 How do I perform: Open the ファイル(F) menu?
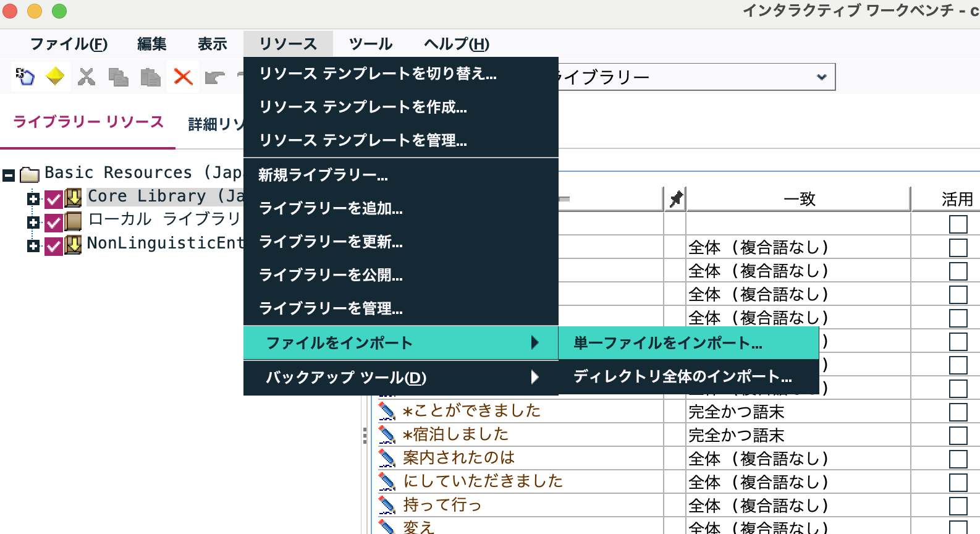coord(69,44)
